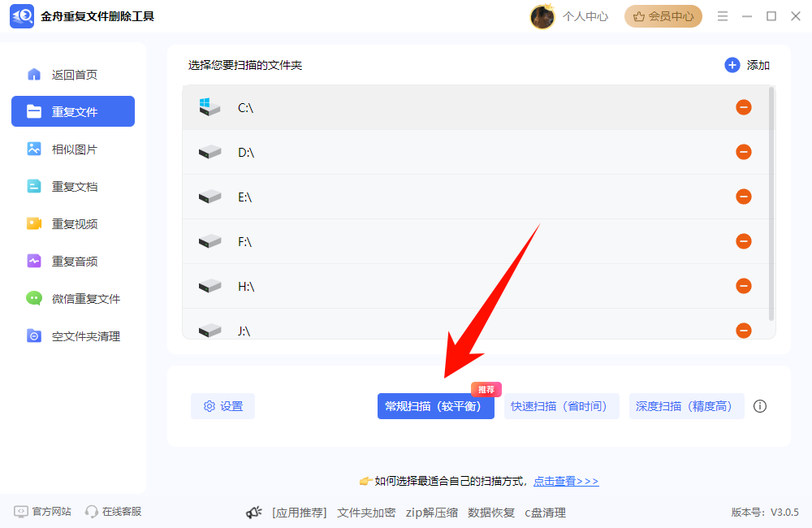The height and width of the screenshot is (528, 812).
Task: Select Duplicate Audio (重复音频) in sidebar
Action: (x=73, y=262)
